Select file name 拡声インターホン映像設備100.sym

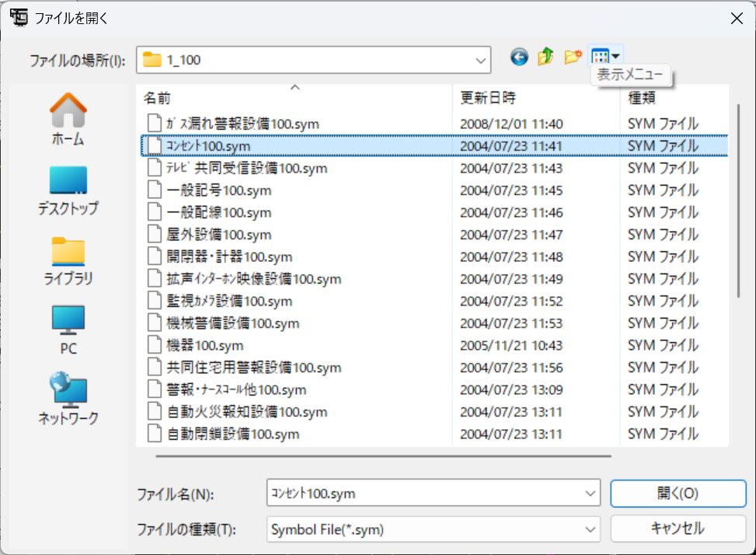pos(253,279)
